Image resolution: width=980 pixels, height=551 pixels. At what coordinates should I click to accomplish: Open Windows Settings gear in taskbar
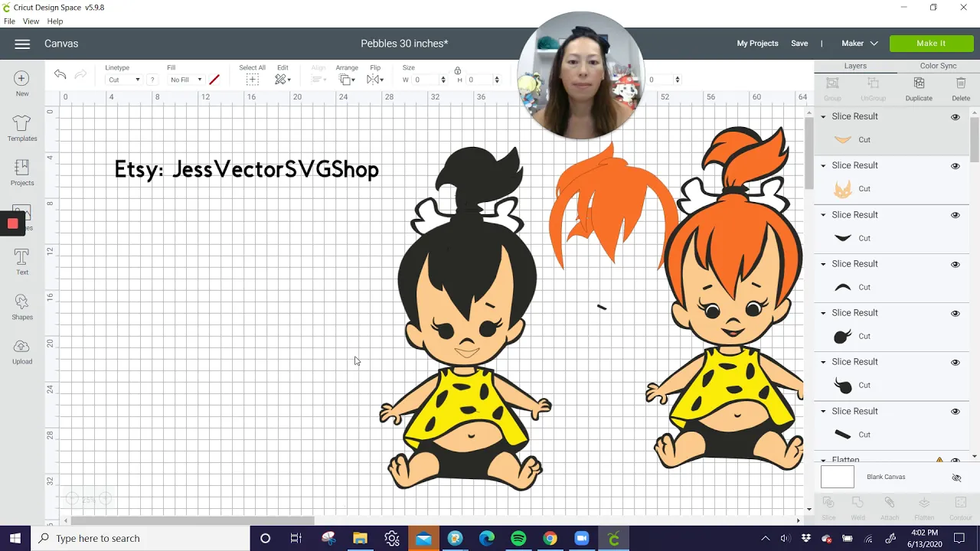tap(392, 538)
